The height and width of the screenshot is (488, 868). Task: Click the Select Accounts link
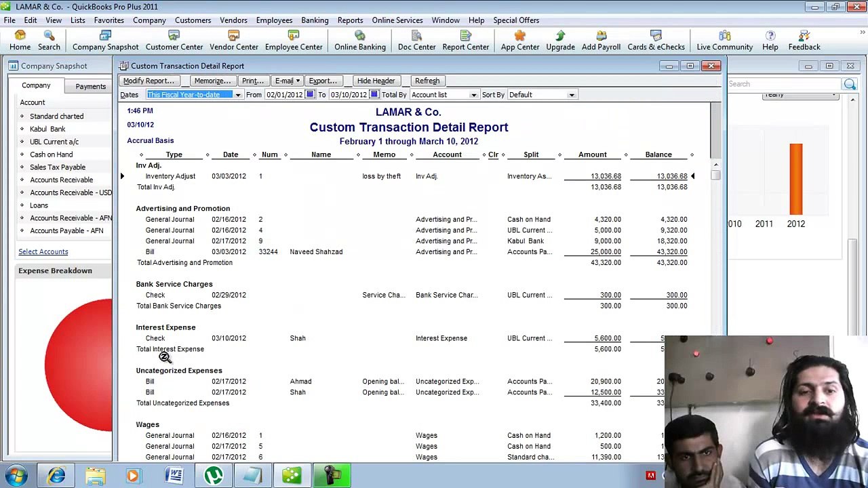(x=43, y=251)
